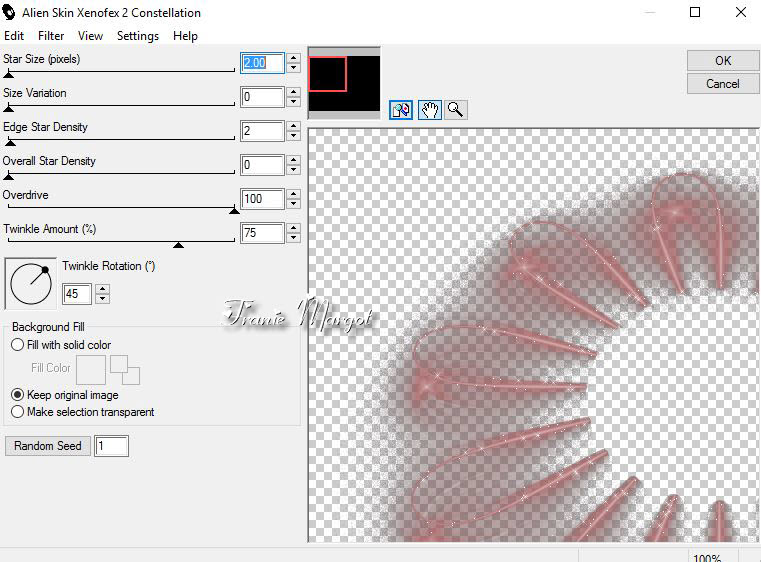Select the magnifier zoom tool
The height and width of the screenshot is (562, 761).
coord(456,110)
